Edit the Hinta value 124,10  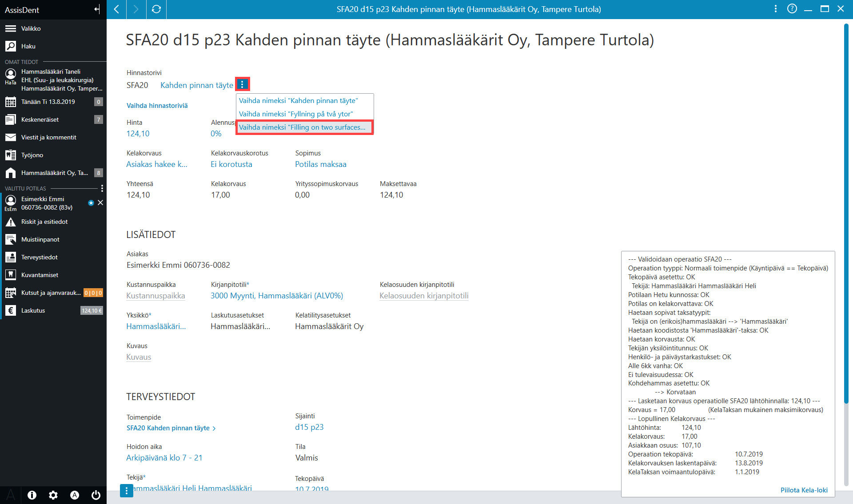pos(138,134)
